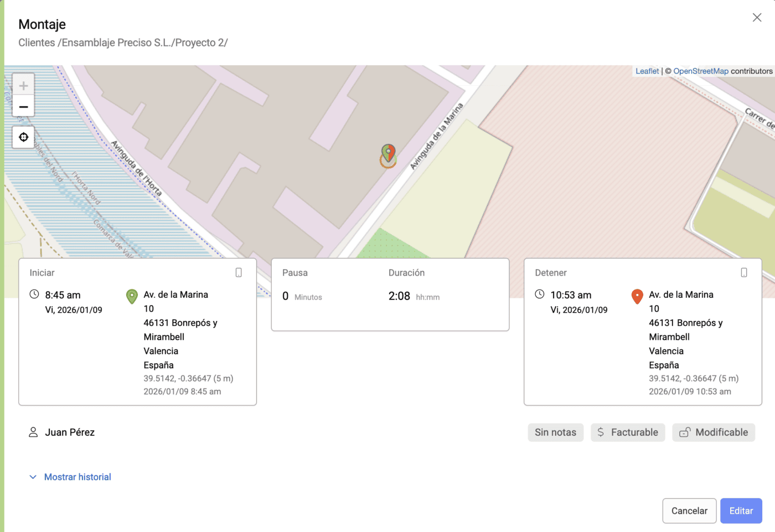
Task: Click the Duración value 2:08
Action: pyautogui.click(x=399, y=296)
